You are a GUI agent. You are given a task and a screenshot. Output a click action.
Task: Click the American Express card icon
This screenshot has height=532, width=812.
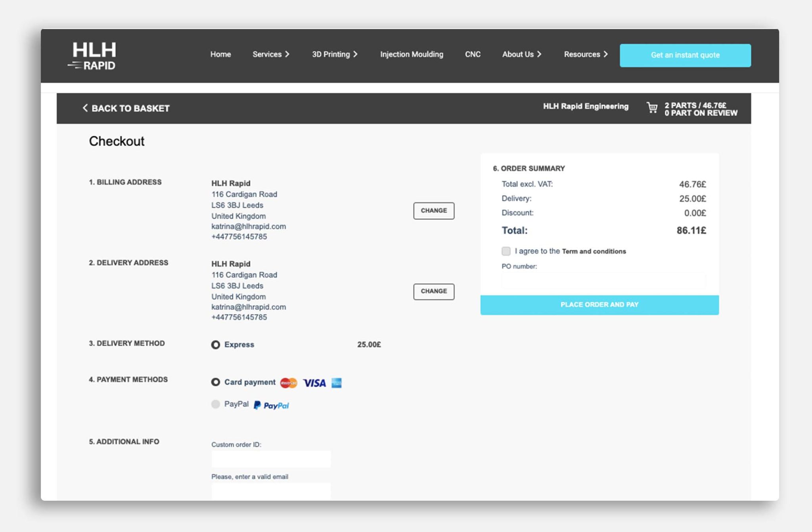pos(336,383)
